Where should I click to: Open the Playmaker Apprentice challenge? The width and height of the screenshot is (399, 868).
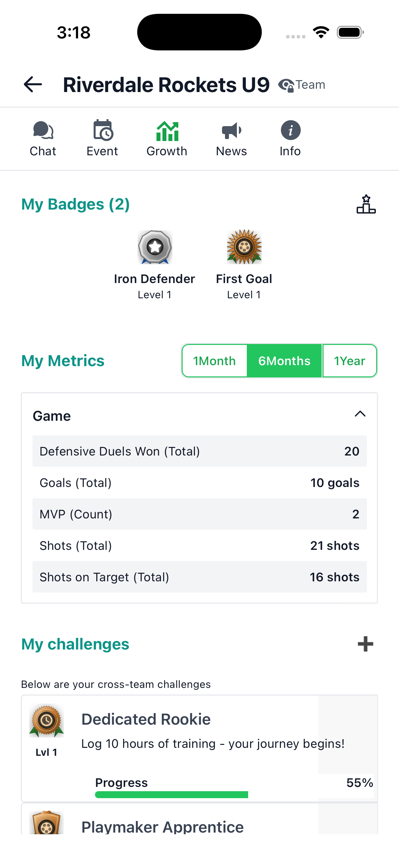pyautogui.click(x=162, y=826)
